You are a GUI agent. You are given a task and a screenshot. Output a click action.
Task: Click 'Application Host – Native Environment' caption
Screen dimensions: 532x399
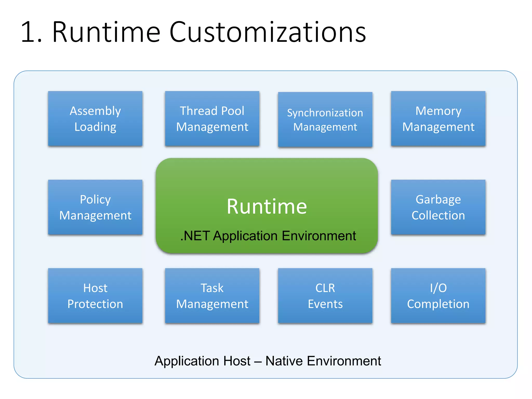(x=268, y=361)
